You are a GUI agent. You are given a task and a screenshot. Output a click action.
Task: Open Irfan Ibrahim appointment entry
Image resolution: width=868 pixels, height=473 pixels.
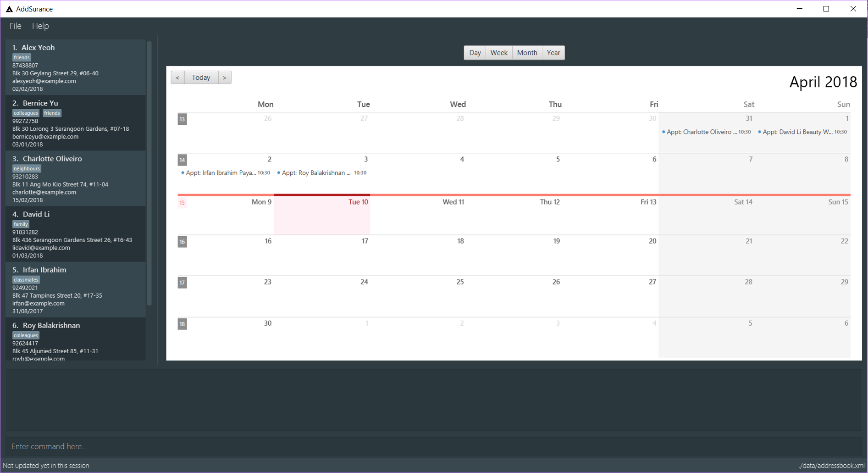click(226, 173)
